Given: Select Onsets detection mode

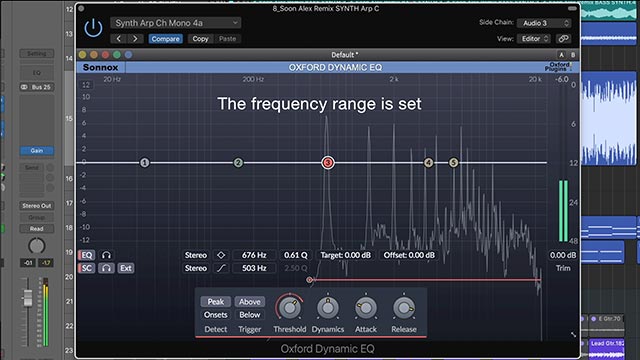Looking at the screenshot, I should (x=216, y=315).
